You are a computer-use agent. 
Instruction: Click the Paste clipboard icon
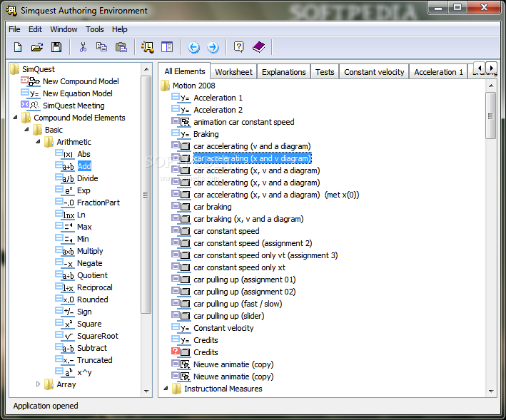coord(121,47)
